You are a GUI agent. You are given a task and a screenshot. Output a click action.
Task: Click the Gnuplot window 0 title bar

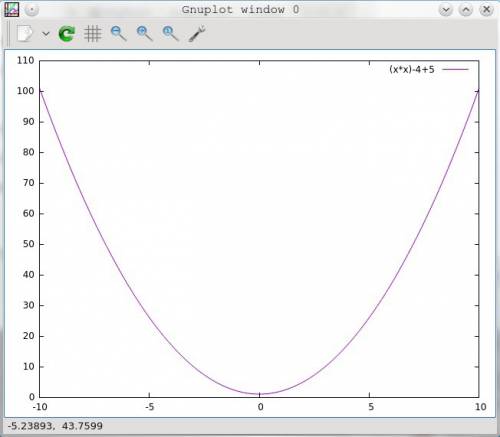[x=240, y=10]
